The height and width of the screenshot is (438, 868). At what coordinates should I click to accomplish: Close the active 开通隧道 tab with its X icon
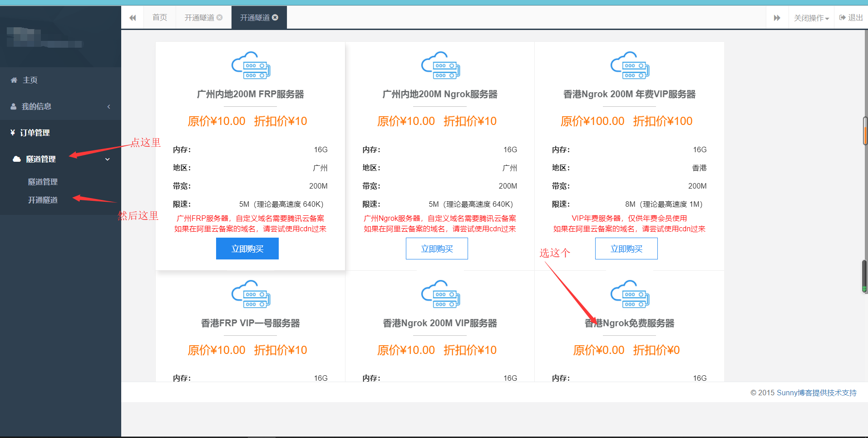[275, 18]
